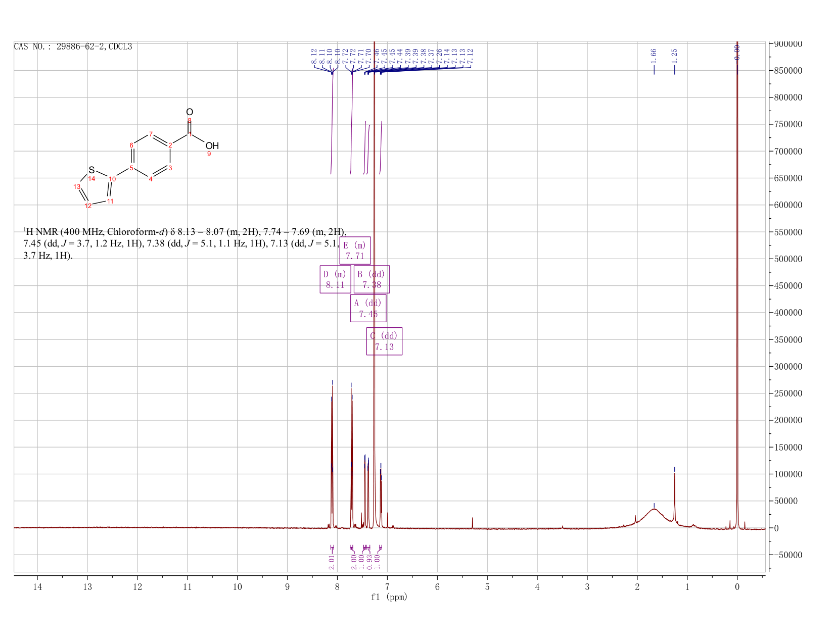Click the sulfur atom S in the structure
Viewport: 834px width, 644px height.
point(91,170)
